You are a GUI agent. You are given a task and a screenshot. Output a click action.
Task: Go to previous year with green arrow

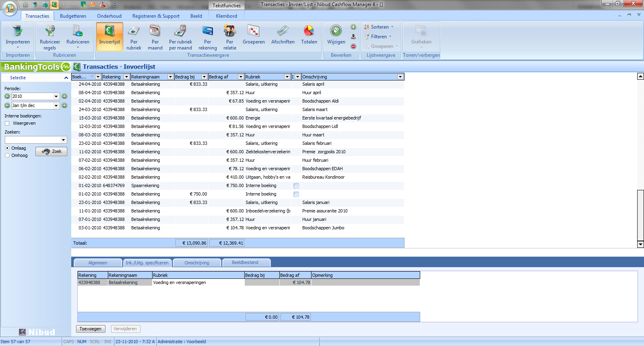[7, 96]
